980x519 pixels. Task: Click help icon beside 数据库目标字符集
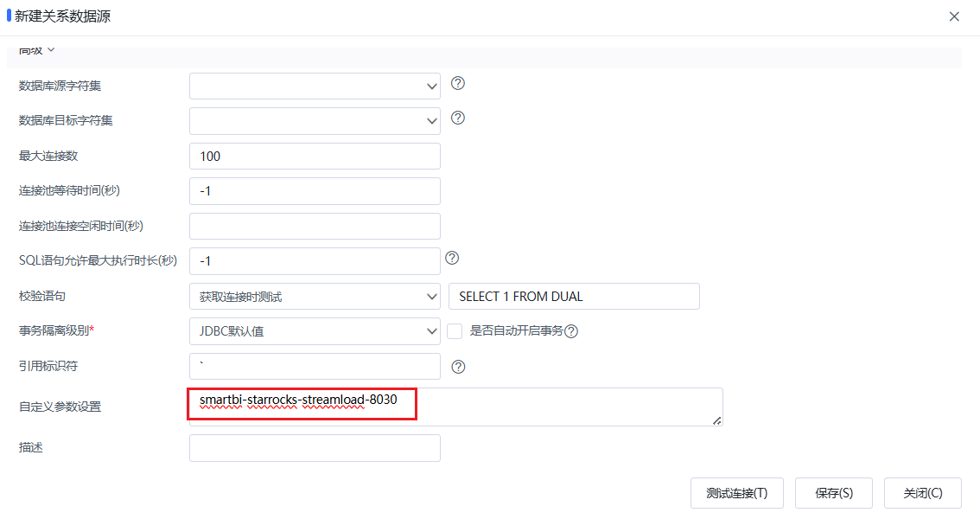[x=457, y=118]
